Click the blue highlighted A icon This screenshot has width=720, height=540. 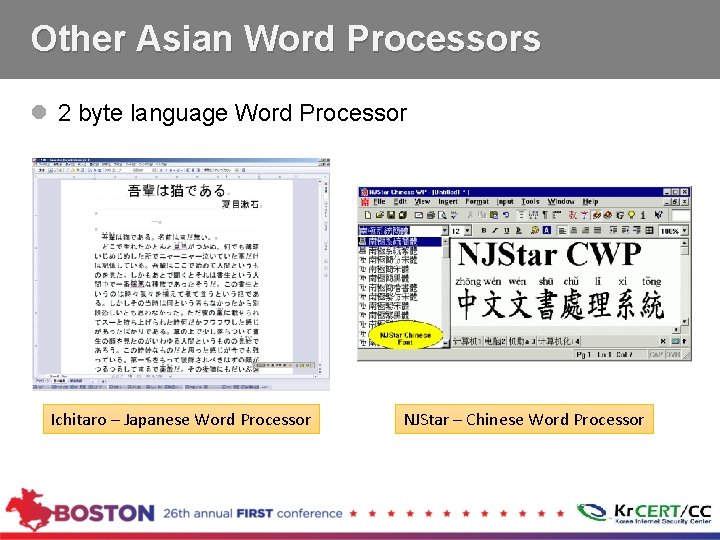coord(547,231)
